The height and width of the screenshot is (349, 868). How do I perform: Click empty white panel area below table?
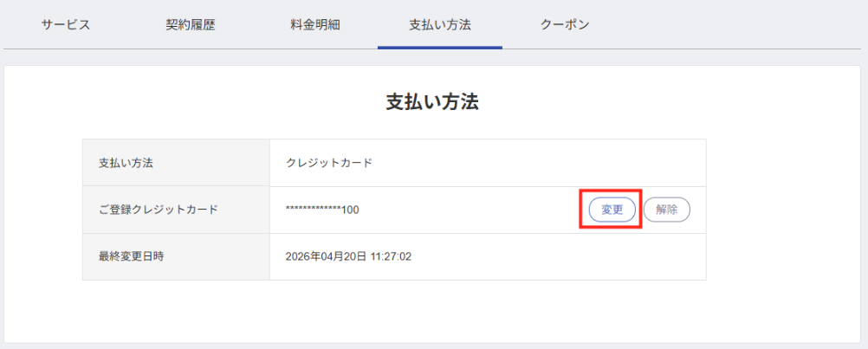432,311
